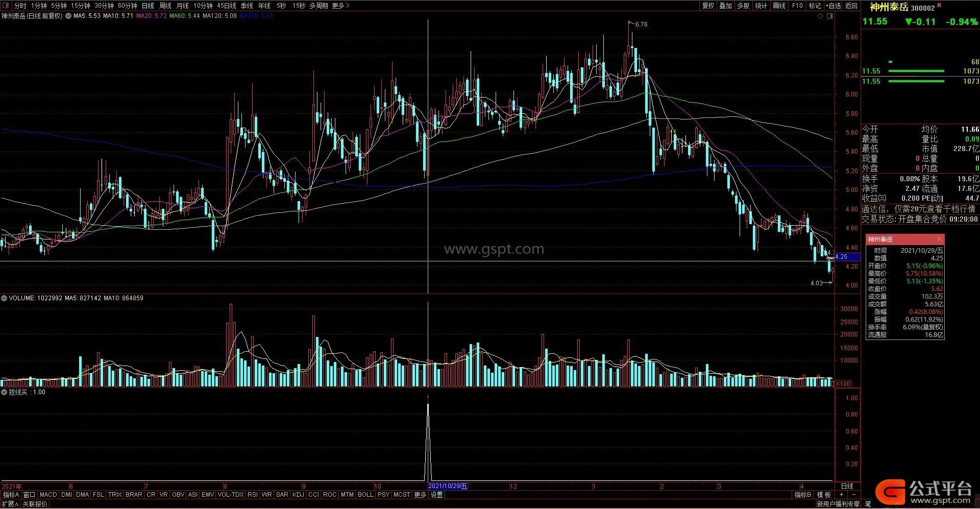Open the 多股 multi-stock view
This screenshot has height=509, width=980.
743,6
